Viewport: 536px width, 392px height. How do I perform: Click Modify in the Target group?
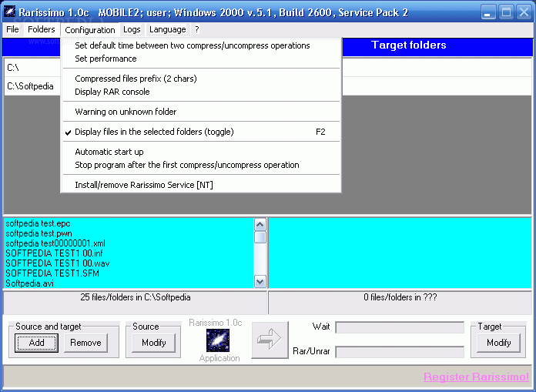499,343
